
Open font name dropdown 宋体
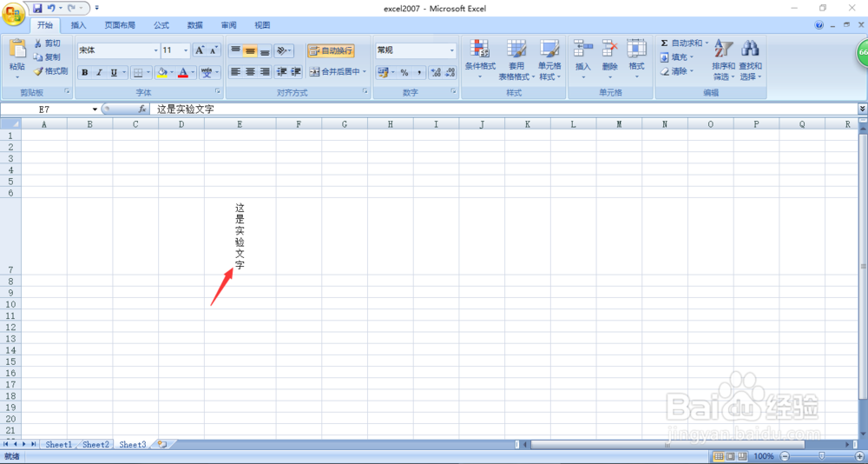pyautogui.click(x=155, y=50)
